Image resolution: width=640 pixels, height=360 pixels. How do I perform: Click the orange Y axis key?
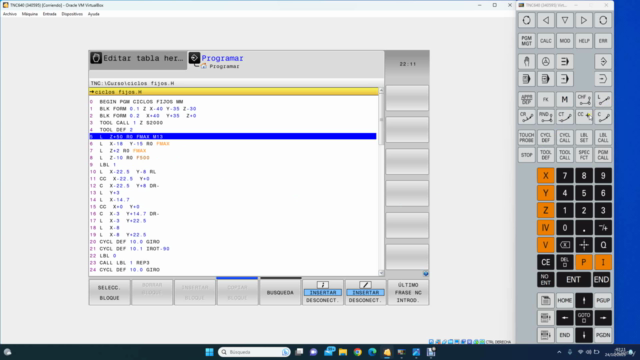point(546,193)
